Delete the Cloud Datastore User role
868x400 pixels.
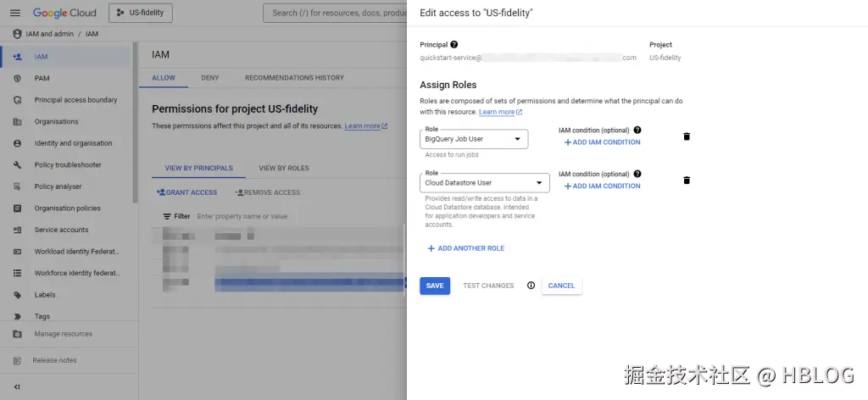687,180
